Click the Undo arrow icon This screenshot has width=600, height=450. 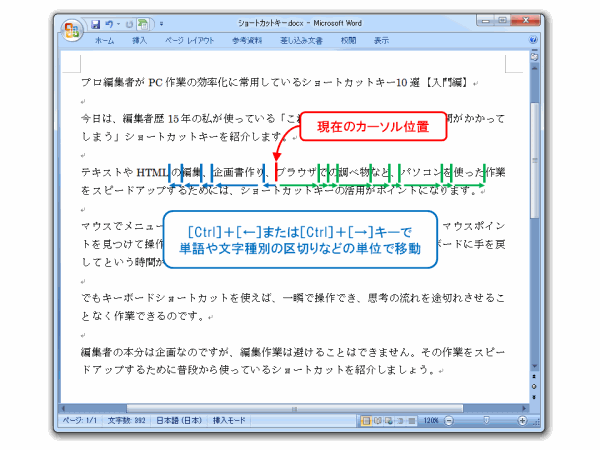(x=109, y=24)
